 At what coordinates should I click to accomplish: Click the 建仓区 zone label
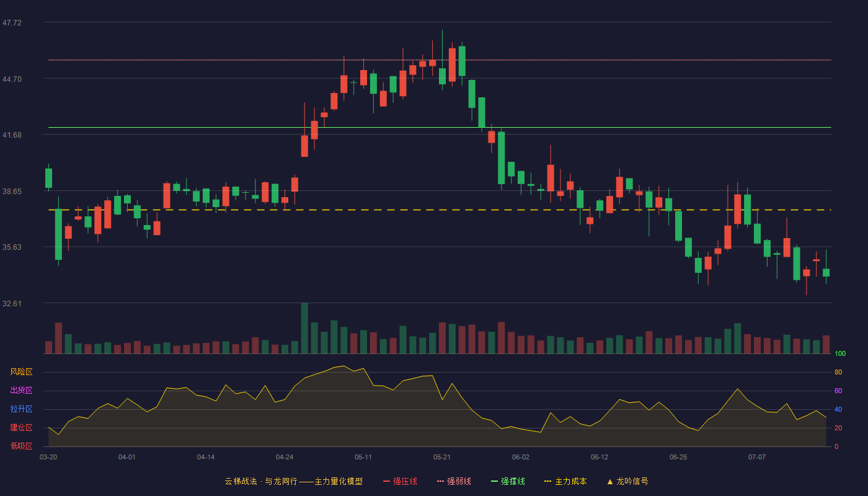tap(21, 428)
